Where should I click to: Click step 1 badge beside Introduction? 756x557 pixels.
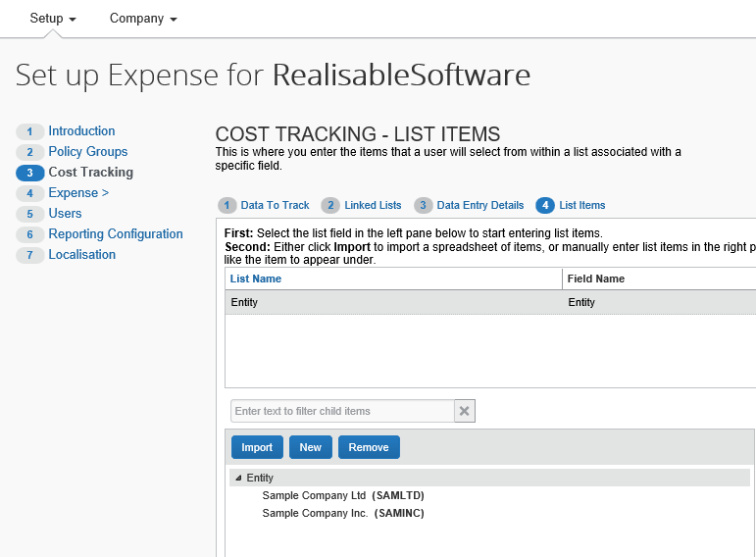(30, 131)
